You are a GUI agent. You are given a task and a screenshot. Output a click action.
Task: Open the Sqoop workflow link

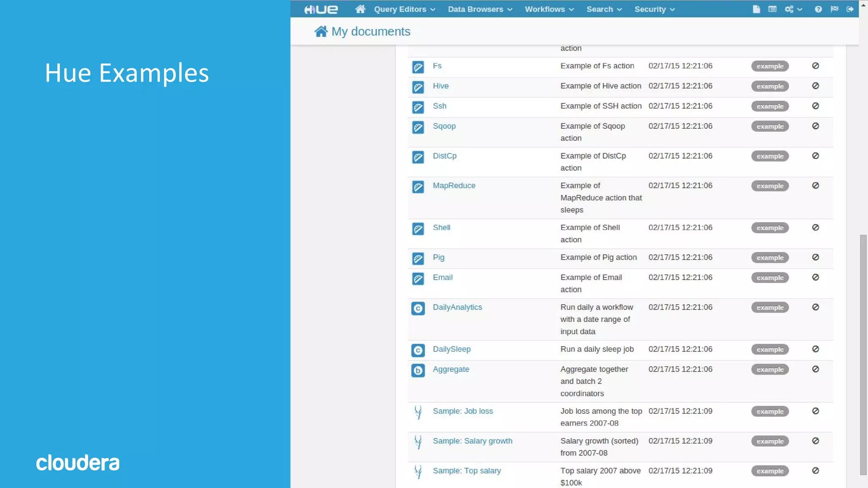tap(444, 126)
